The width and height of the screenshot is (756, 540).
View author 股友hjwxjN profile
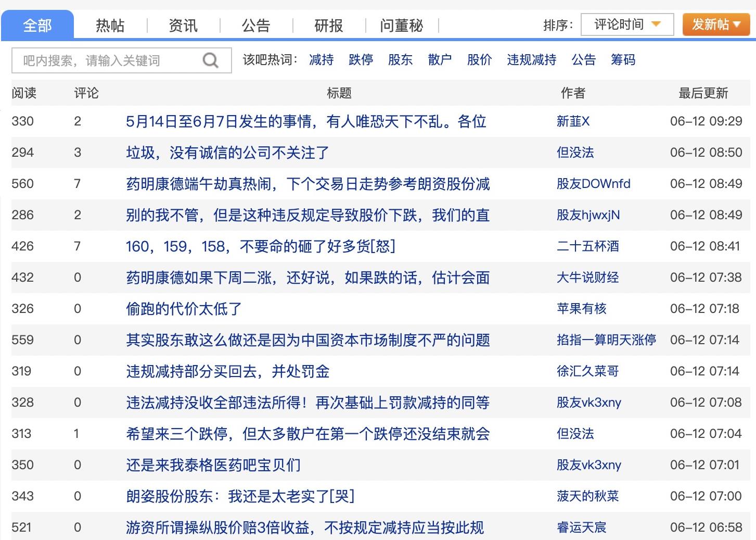coord(588,215)
